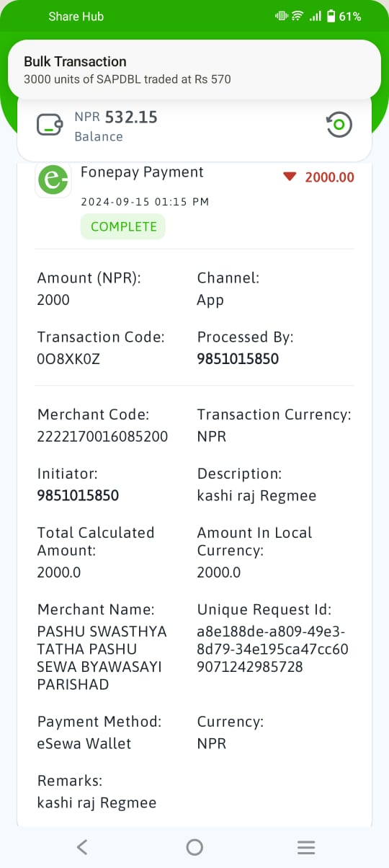This screenshot has height=868, width=389.
Task: Tap the Android home circle button
Action: coord(194,847)
